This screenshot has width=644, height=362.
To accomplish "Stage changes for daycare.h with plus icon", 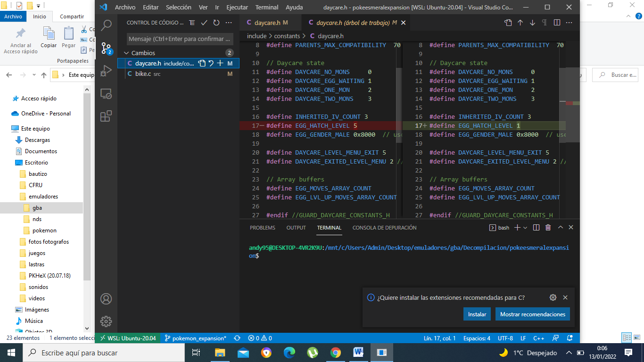I will tap(220, 63).
